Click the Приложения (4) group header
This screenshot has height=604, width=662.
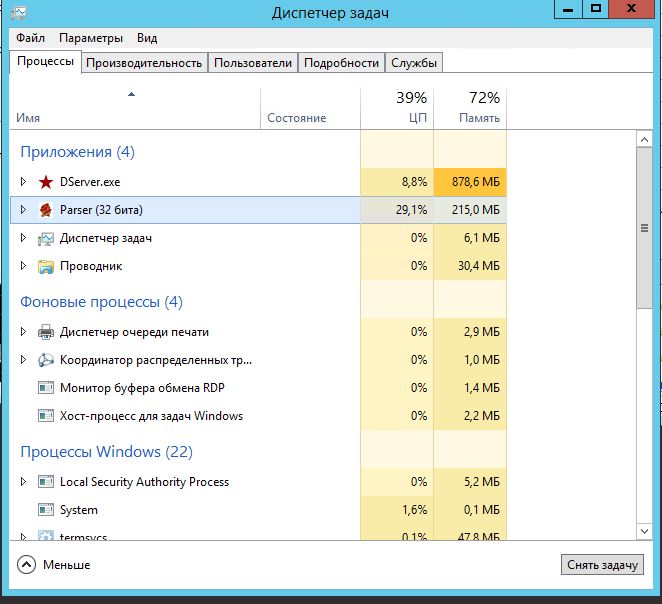coord(77,152)
